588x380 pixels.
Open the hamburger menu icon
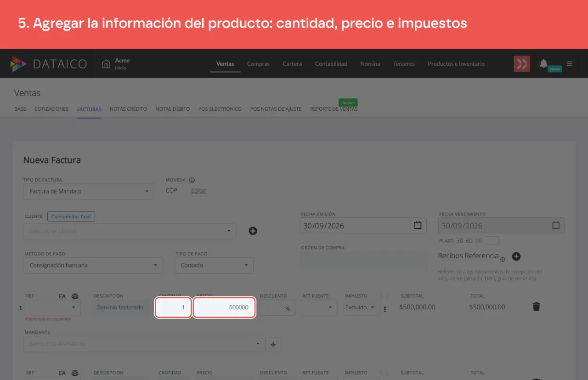pos(570,64)
